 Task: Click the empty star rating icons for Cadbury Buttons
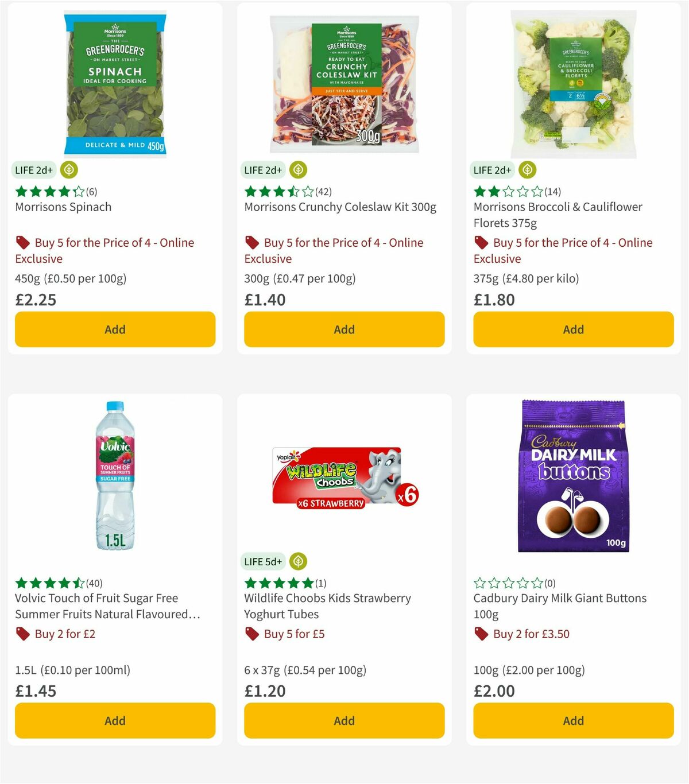(x=508, y=583)
